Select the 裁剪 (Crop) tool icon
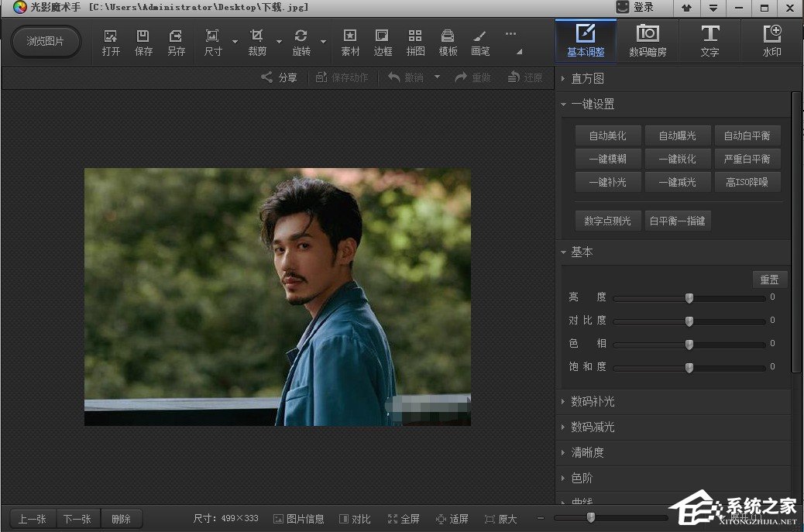The width and height of the screenshot is (804, 532). point(257,42)
